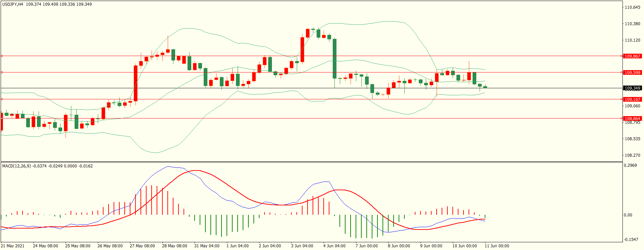Click the 108.270 price axis label

point(632,155)
